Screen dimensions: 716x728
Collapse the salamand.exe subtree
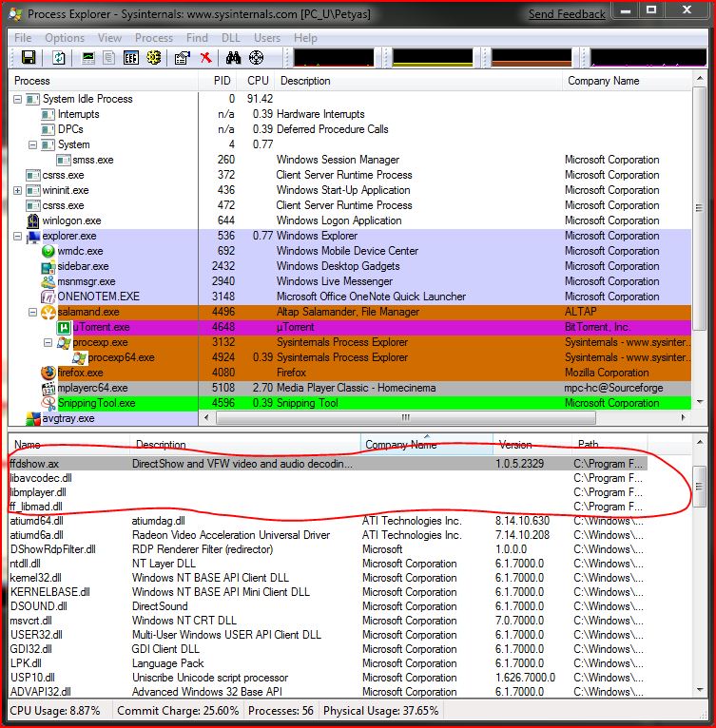click(32, 312)
